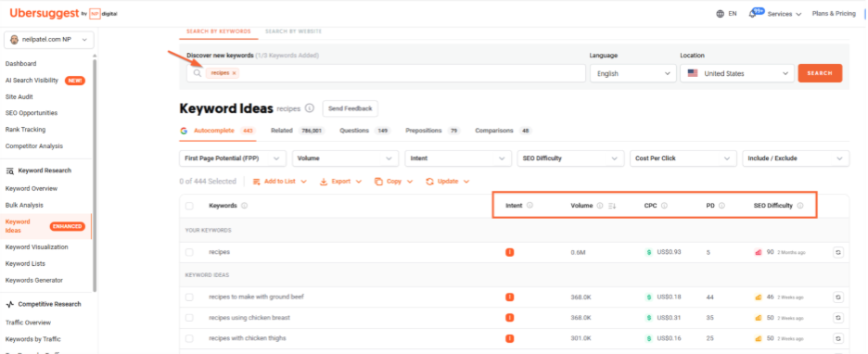Click info icon next to Keyword Ideas recipes

click(310, 107)
